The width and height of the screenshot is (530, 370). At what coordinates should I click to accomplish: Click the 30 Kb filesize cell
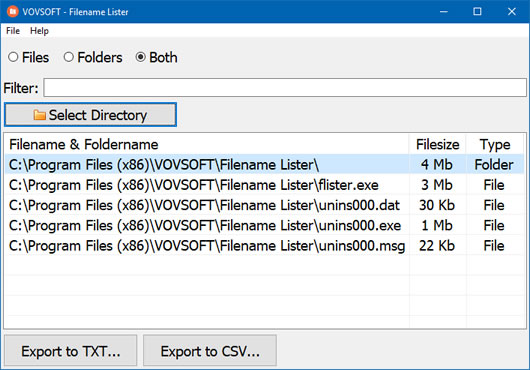pos(437,205)
